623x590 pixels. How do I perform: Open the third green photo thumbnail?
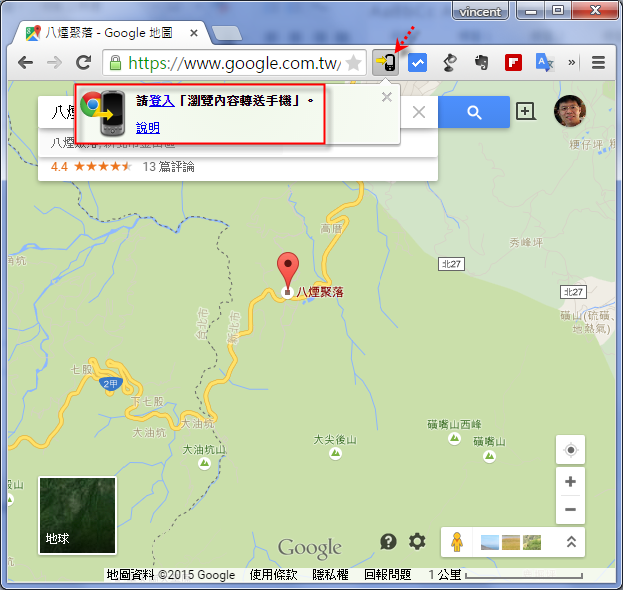tap(532, 542)
